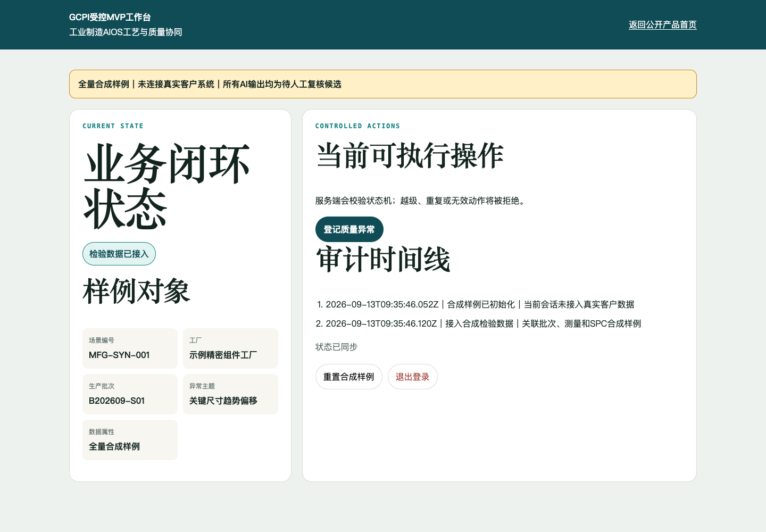Click the 服务端会校验状态机 description text
The image size is (766, 532).
(421, 201)
